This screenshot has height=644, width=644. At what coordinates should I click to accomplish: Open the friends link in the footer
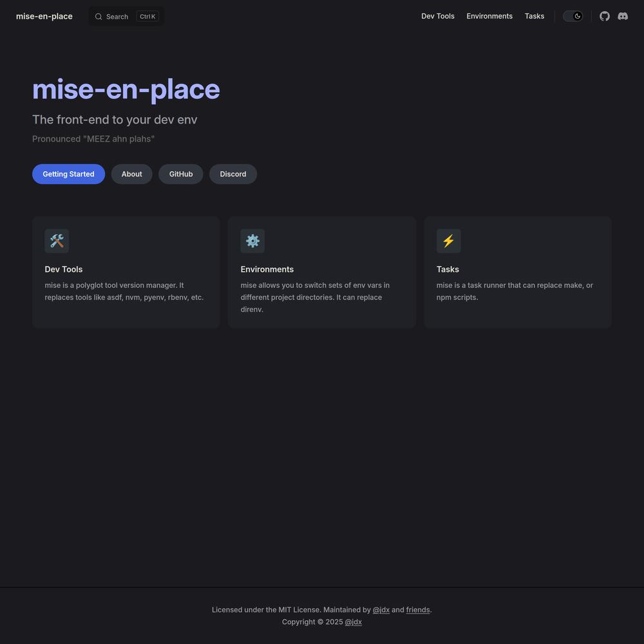tap(417, 610)
